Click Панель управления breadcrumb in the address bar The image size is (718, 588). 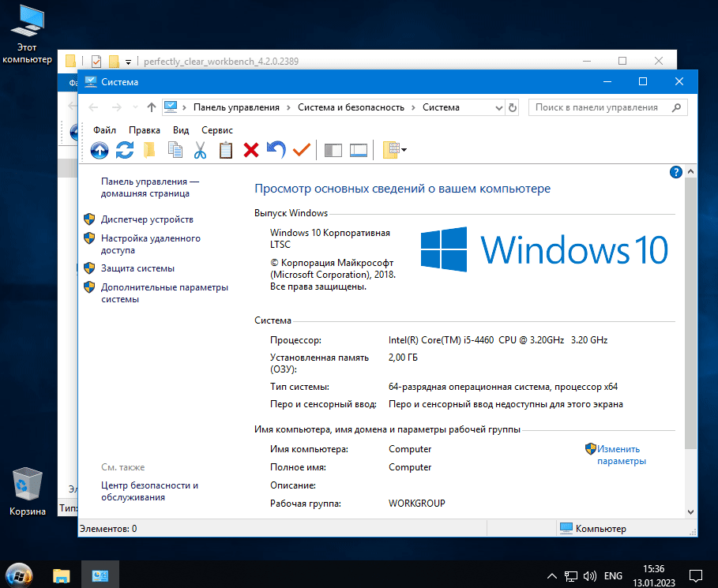point(236,107)
